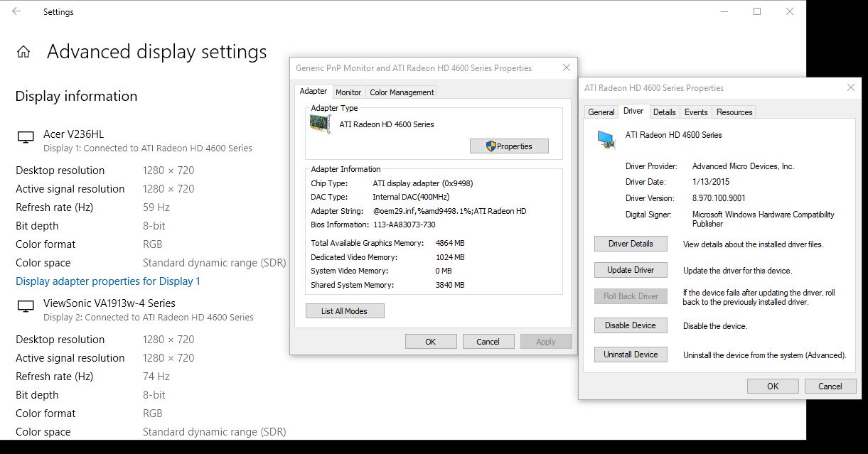
Task: Click the BIOS information '113-AA83073-730'
Action: [x=404, y=225]
